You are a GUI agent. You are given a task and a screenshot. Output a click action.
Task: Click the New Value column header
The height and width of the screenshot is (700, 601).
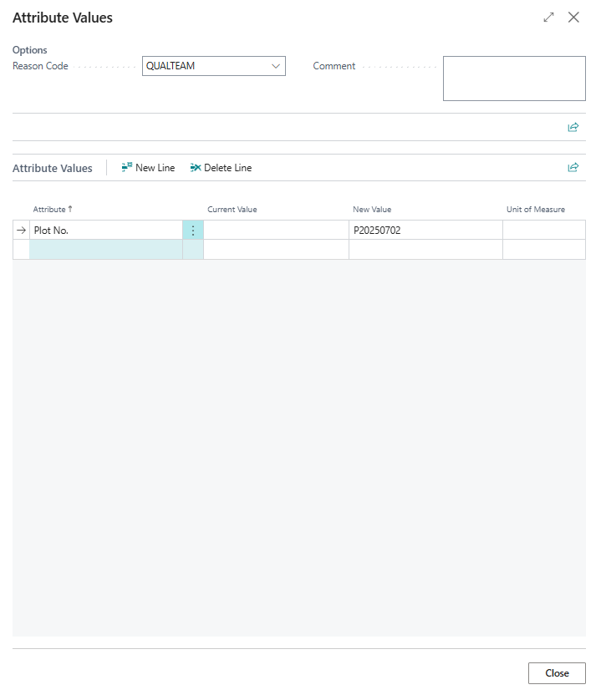tap(372, 210)
